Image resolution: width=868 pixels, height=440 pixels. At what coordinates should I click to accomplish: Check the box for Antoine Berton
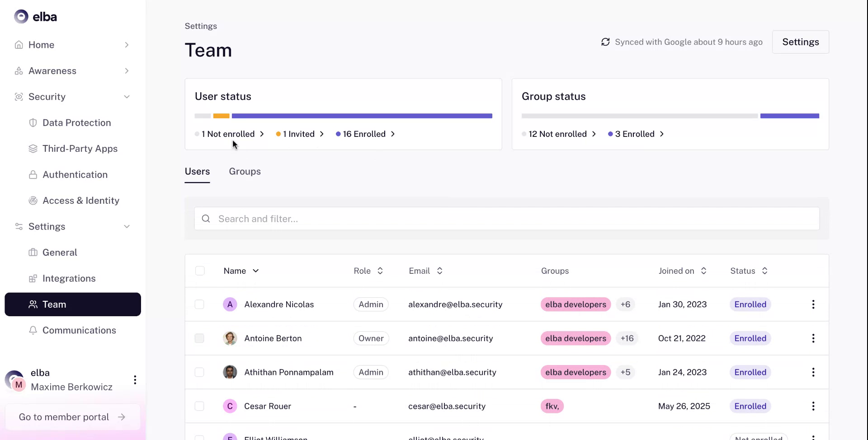[199, 338]
